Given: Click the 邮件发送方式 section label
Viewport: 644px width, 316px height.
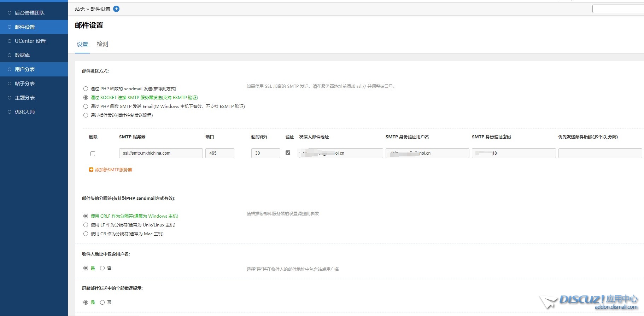Looking at the screenshot, I should (x=95, y=71).
